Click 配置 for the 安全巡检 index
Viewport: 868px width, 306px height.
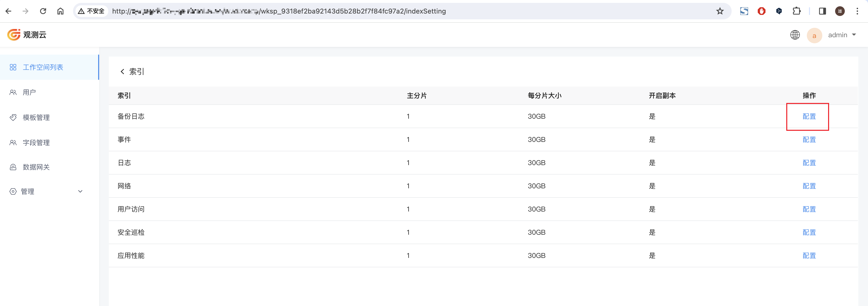point(809,233)
